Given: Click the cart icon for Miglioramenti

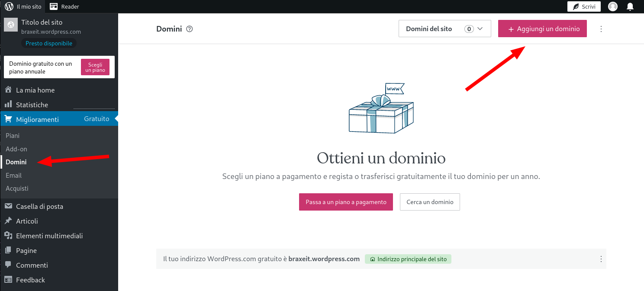Looking at the screenshot, I should pyautogui.click(x=8, y=119).
